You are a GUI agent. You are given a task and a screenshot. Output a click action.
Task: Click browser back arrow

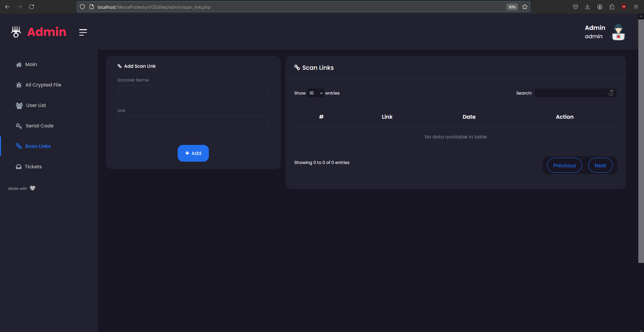click(x=7, y=7)
